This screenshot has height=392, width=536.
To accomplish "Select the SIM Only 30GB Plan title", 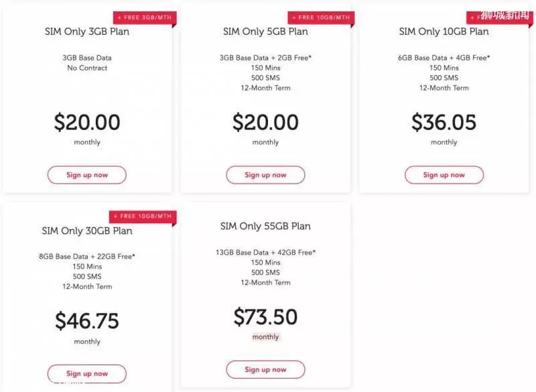I will tap(87, 231).
